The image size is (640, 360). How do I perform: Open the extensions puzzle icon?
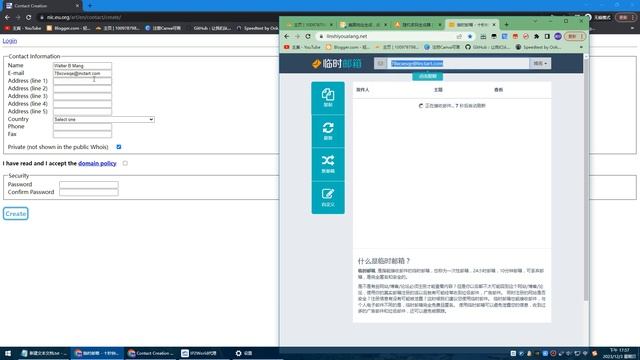[x=536, y=36]
